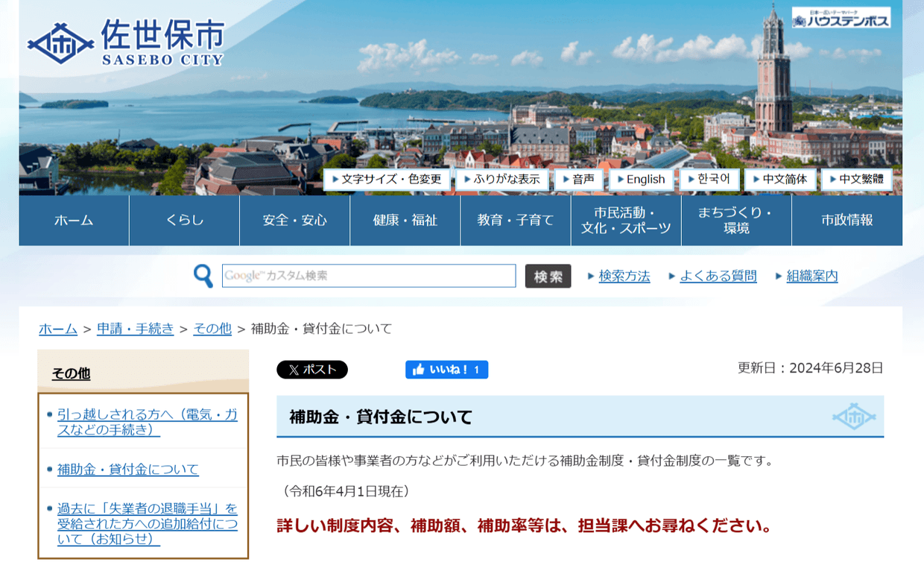Open the Huis Ten Bosch banner
The width and height of the screenshot is (924, 562).
[841, 17]
